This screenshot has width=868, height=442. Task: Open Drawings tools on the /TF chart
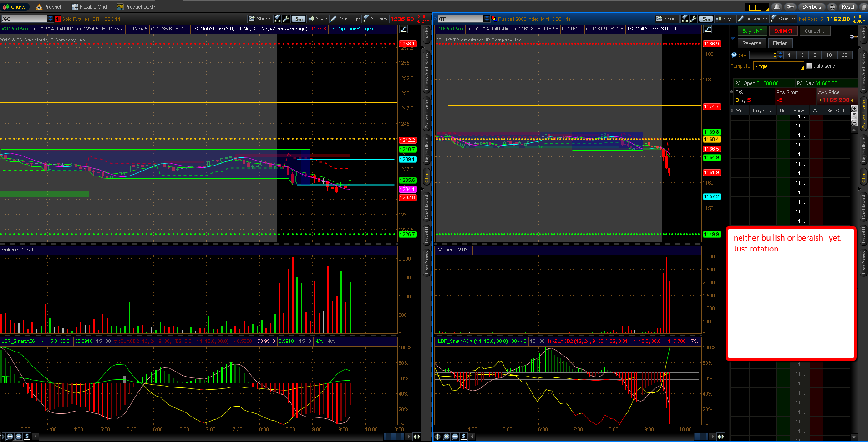click(752, 19)
